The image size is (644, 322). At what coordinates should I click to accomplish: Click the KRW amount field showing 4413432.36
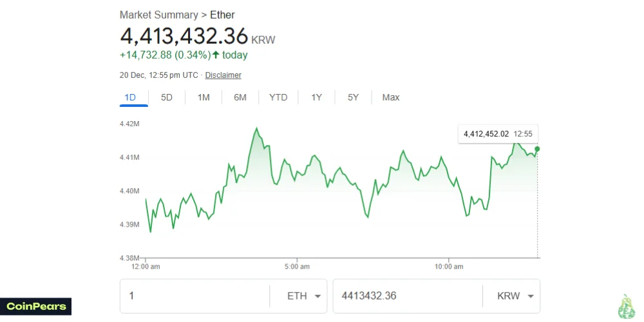click(407, 296)
